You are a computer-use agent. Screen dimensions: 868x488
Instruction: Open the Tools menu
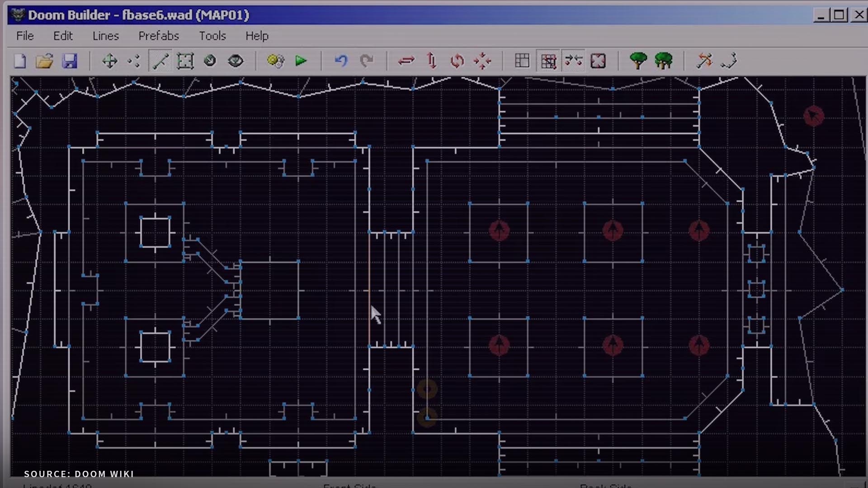212,36
